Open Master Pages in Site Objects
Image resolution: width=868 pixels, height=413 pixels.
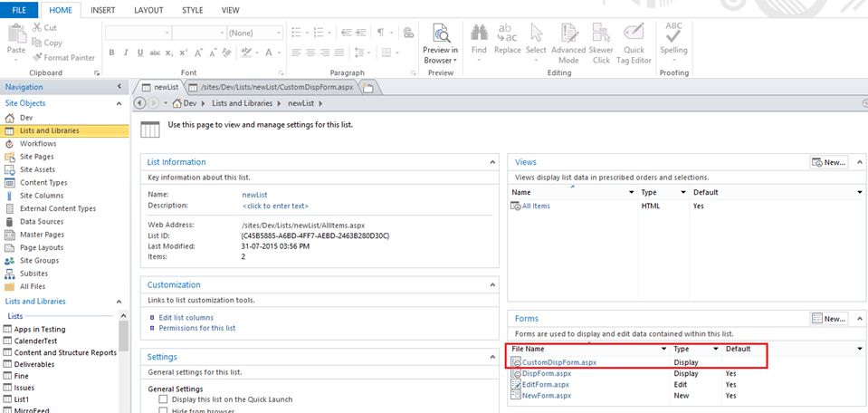pos(42,235)
